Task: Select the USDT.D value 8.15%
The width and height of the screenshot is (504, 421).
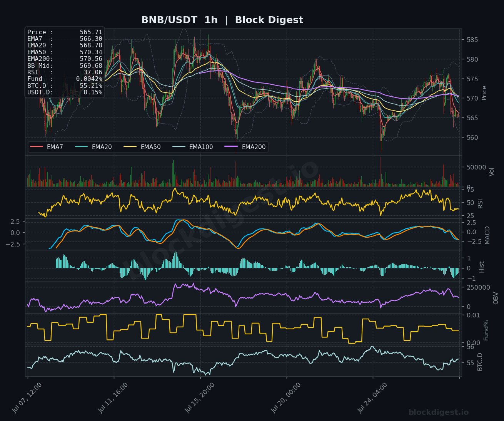Action: pyautogui.click(x=93, y=92)
